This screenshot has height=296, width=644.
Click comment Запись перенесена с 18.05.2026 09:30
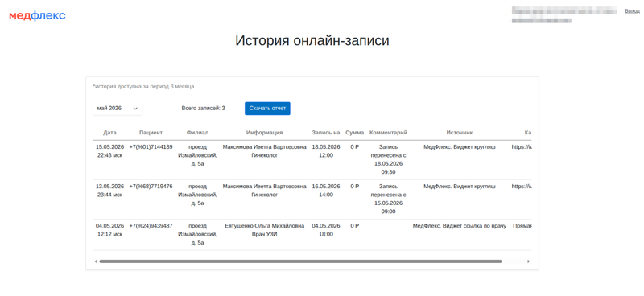(x=389, y=160)
